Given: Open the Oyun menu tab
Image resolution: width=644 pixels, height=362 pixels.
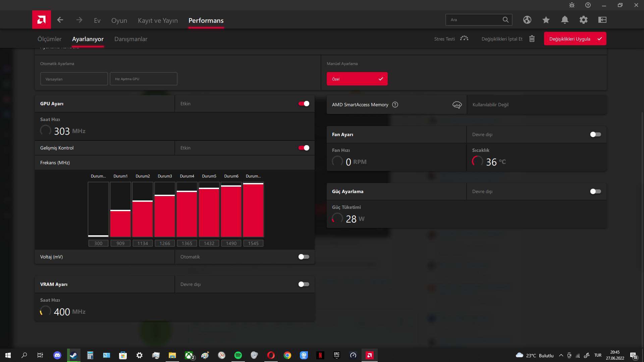Looking at the screenshot, I should [119, 20].
